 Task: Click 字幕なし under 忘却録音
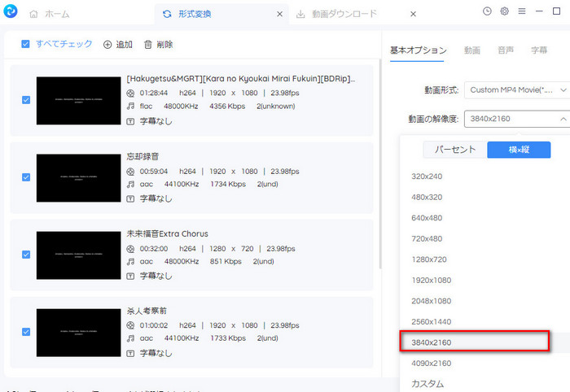[156, 198]
